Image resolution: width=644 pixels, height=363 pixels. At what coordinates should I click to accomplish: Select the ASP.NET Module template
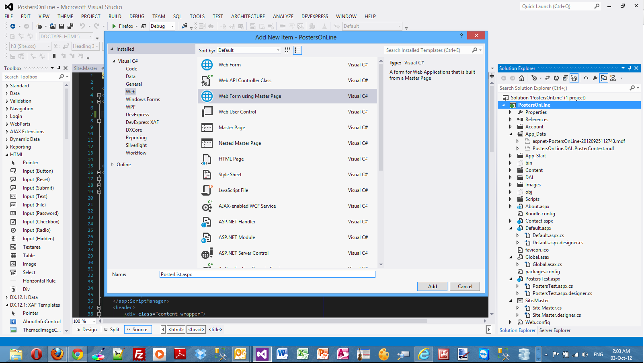pos(287,237)
